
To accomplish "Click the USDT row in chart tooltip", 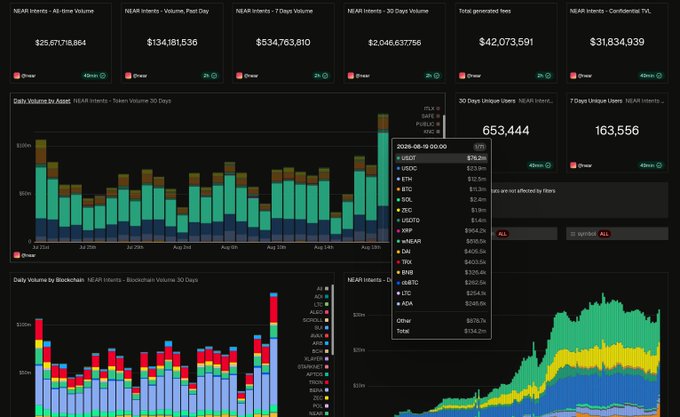I will [x=441, y=158].
